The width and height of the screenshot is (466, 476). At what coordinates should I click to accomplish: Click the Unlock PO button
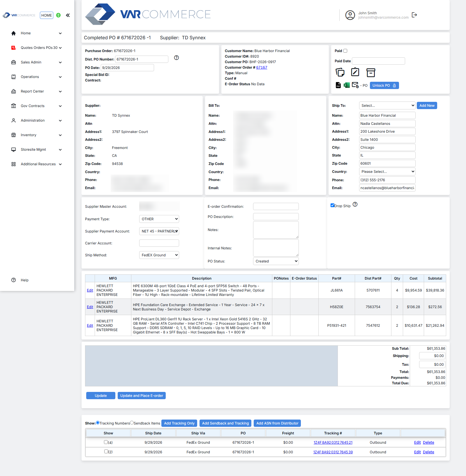point(384,86)
